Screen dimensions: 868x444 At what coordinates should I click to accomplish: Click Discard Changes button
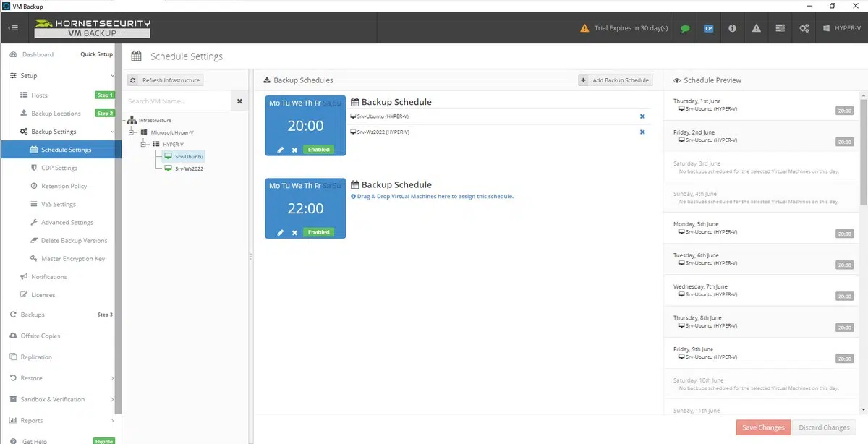[x=824, y=427]
